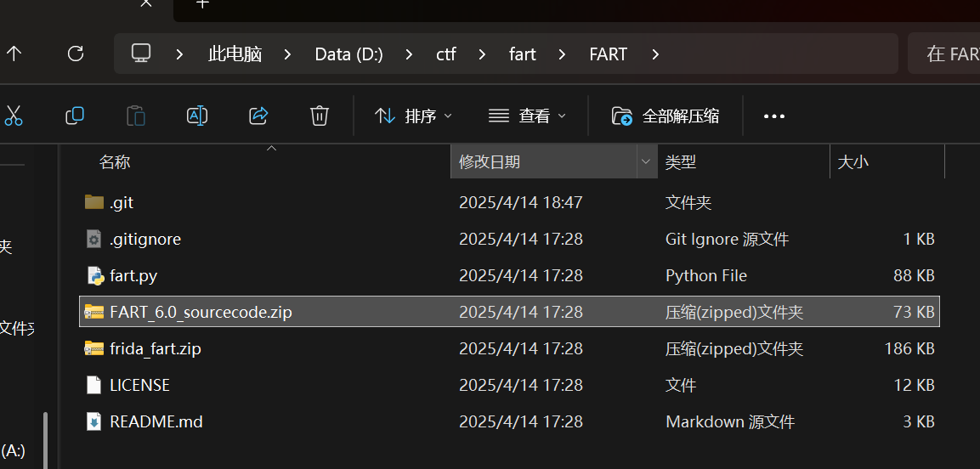Click the Share arrow icon
Image resolution: width=980 pixels, height=469 pixels.
pos(258,116)
